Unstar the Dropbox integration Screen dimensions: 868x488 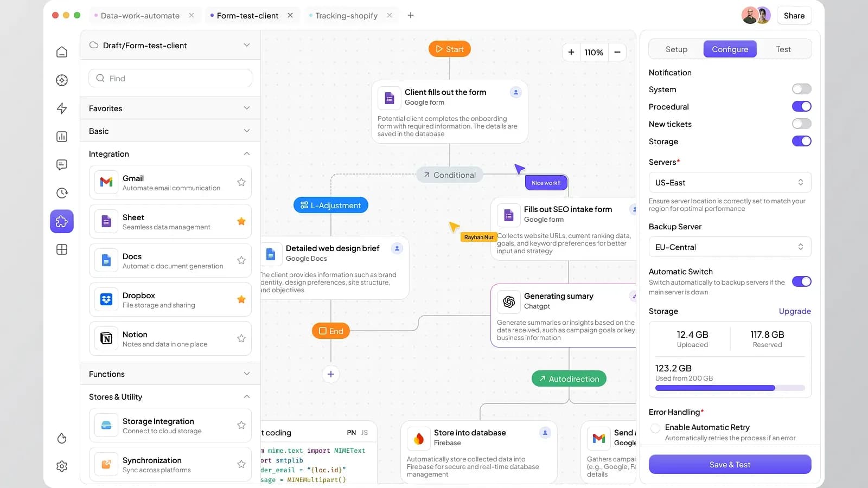tap(241, 299)
